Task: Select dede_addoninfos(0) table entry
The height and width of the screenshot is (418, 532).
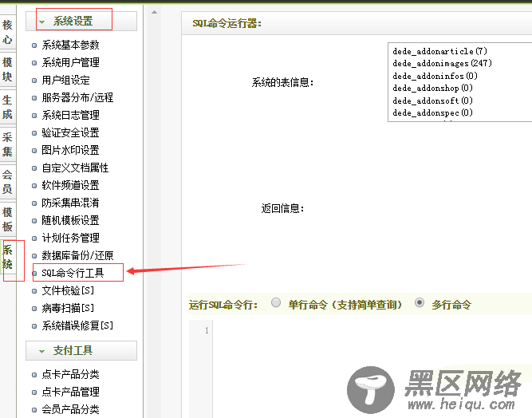Action: coord(435,76)
